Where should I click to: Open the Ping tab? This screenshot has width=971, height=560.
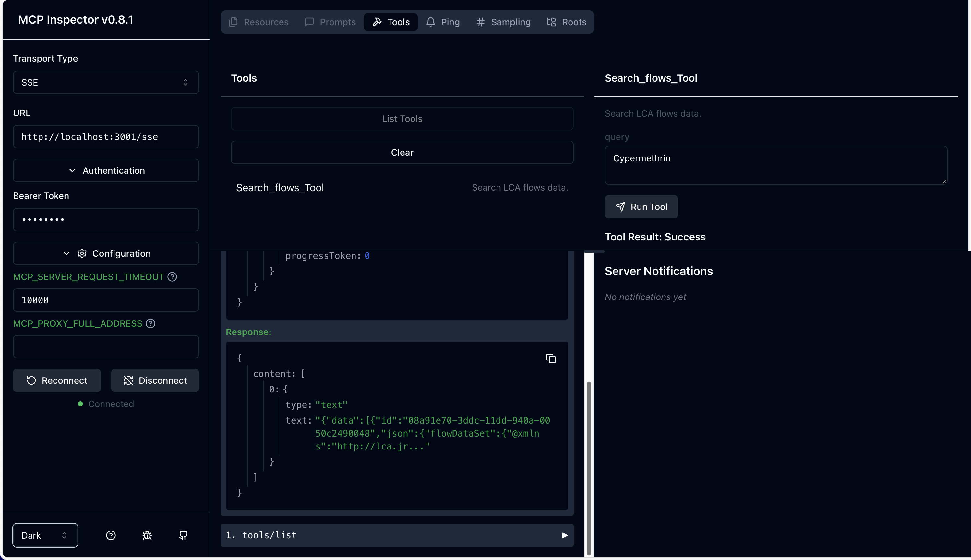[443, 22]
